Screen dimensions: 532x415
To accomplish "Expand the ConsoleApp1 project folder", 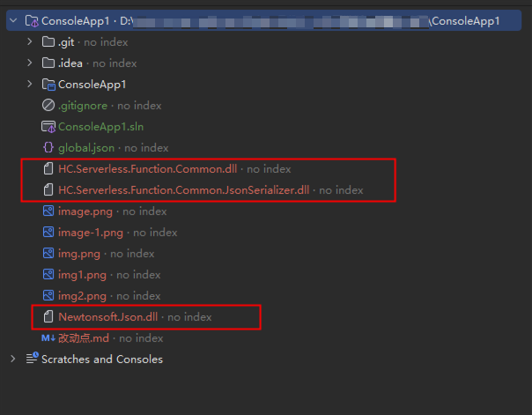I will pos(31,84).
